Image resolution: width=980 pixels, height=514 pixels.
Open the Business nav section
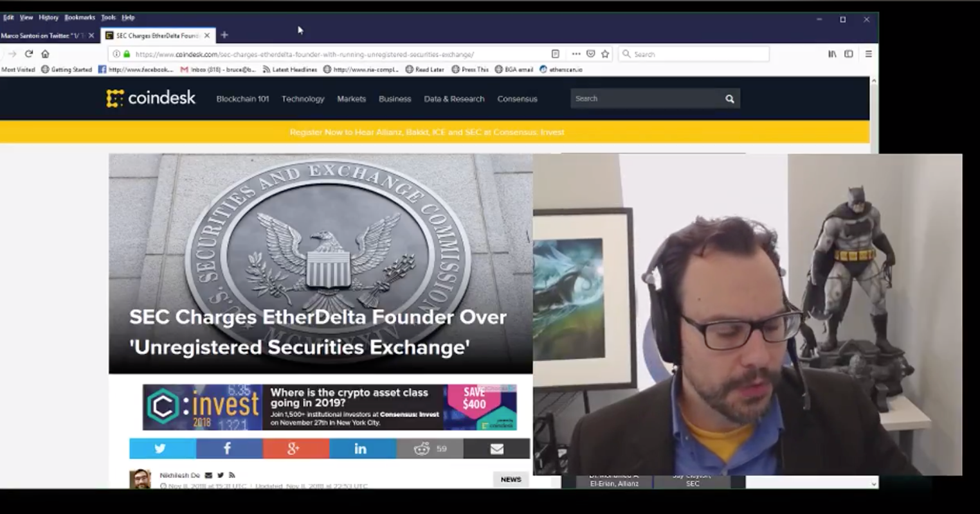(395, 99)
